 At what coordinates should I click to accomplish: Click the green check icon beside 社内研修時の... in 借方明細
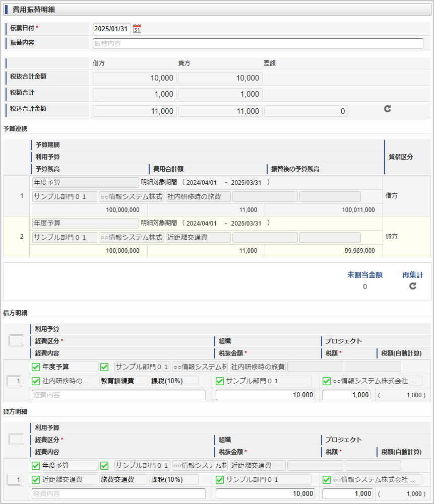tap(36, 381)
